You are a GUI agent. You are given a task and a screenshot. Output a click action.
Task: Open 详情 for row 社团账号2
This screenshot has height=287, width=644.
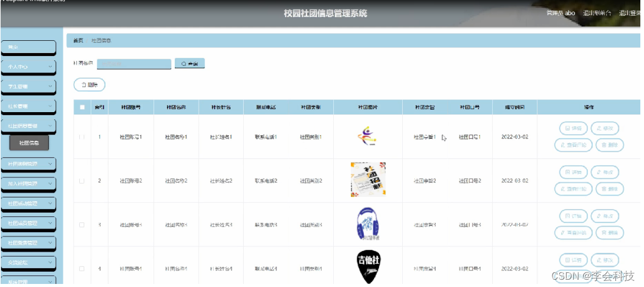click(x=573, y=172)
